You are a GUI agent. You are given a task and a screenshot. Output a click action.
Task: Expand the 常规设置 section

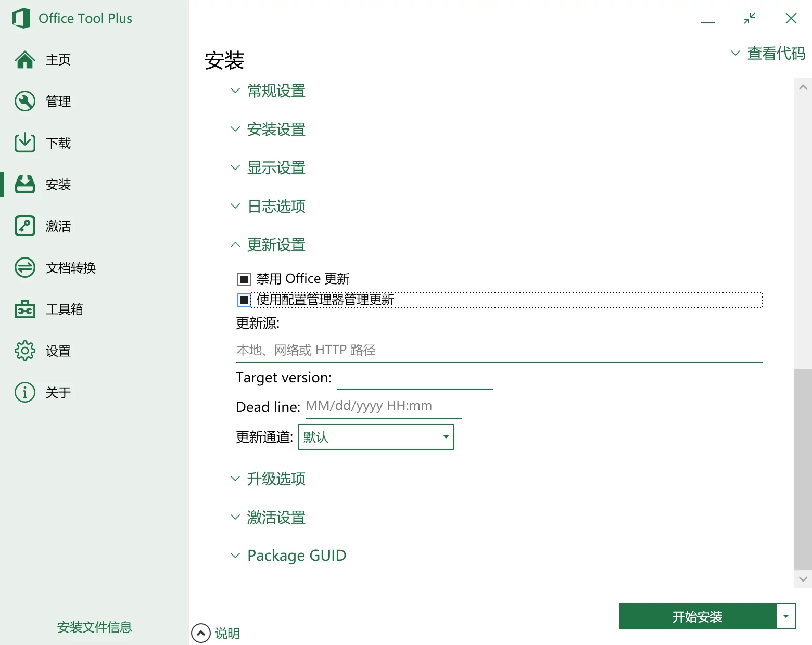(x=268, y=91)
